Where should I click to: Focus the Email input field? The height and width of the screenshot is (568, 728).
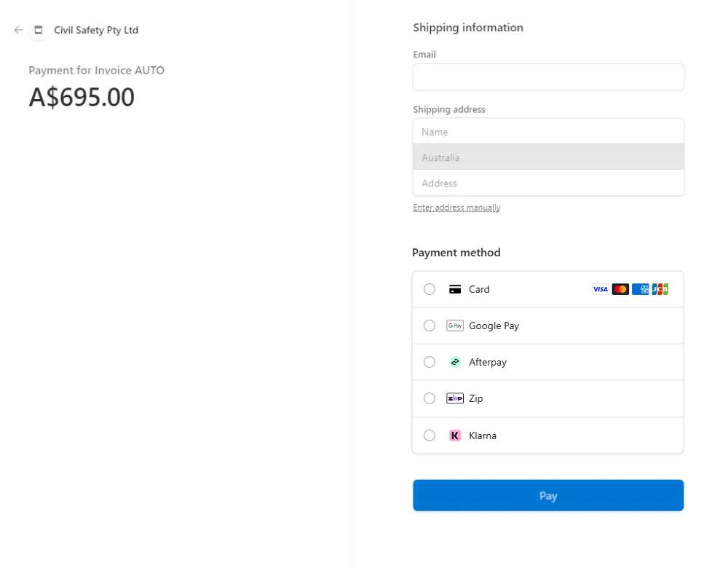548,77
